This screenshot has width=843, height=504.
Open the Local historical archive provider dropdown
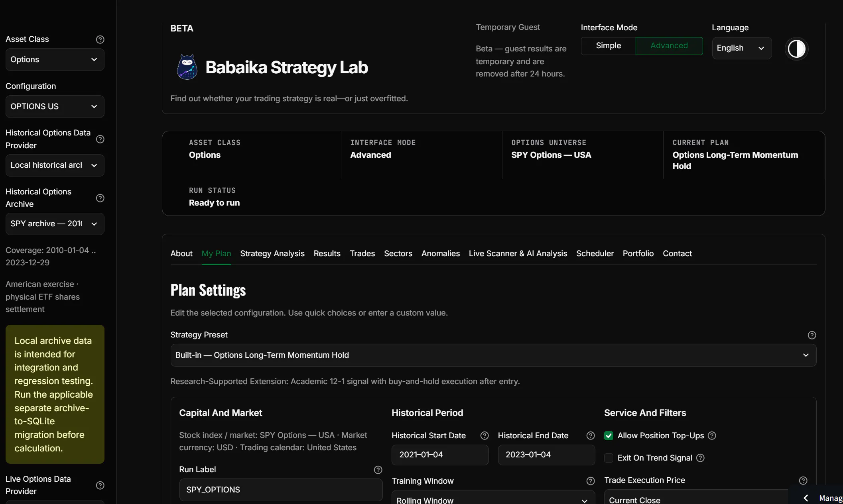pyautogui.click(x=55, y=165)
